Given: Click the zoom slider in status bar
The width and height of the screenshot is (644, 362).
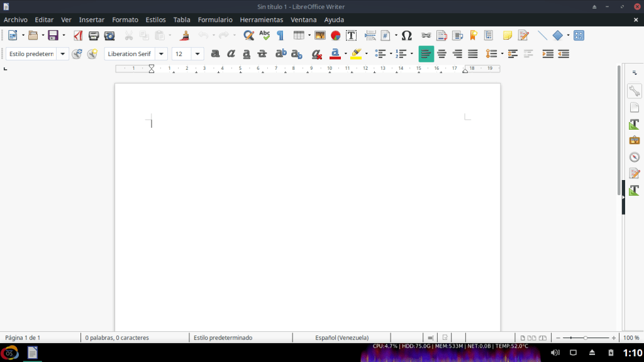Looking at the screenshot, I should click(x=586, y=338).
